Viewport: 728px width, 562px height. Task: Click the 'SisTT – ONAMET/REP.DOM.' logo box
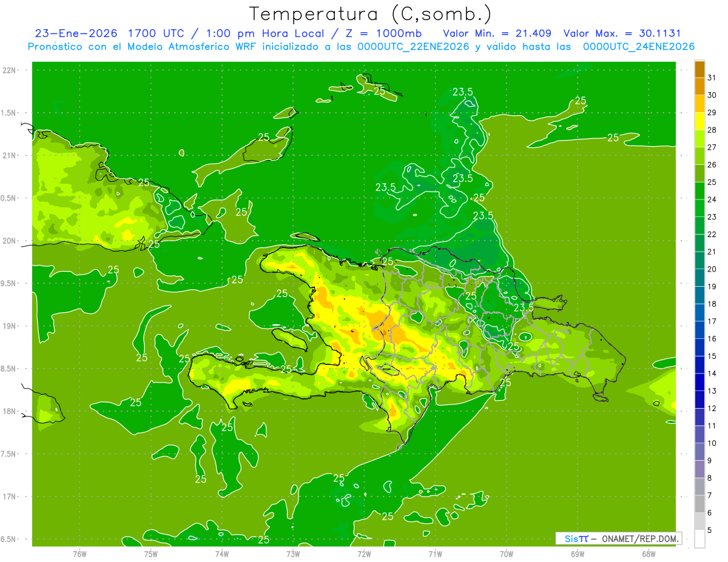pos(619,538)
